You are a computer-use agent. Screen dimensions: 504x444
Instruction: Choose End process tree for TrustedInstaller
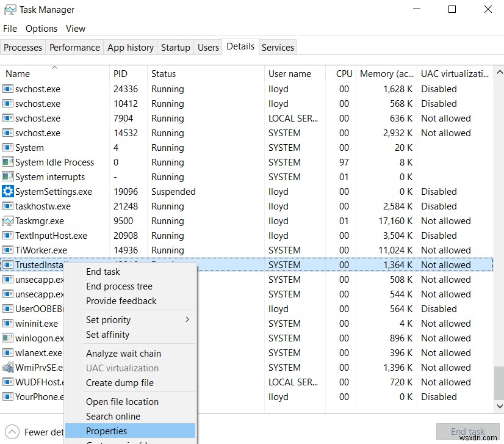118,286
